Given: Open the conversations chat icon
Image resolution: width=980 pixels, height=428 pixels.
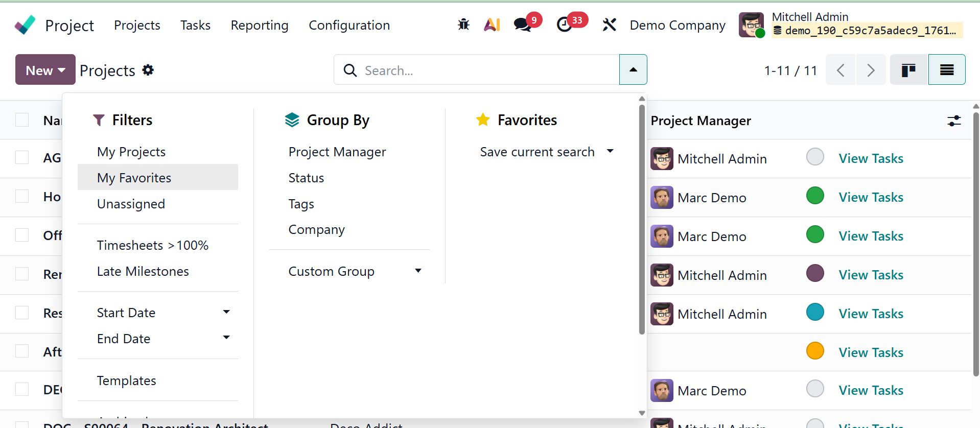Looking at the screenshot, I should point(523,25).
